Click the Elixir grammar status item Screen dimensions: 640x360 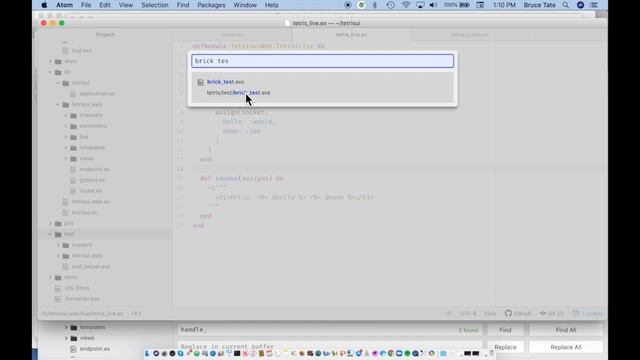pos(490,313)
